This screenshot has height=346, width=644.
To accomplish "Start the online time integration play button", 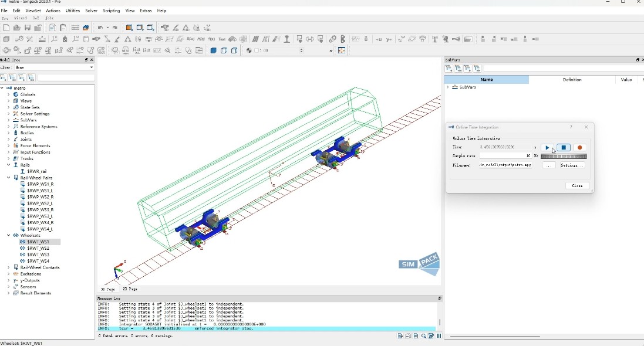I will click(547, 147).
